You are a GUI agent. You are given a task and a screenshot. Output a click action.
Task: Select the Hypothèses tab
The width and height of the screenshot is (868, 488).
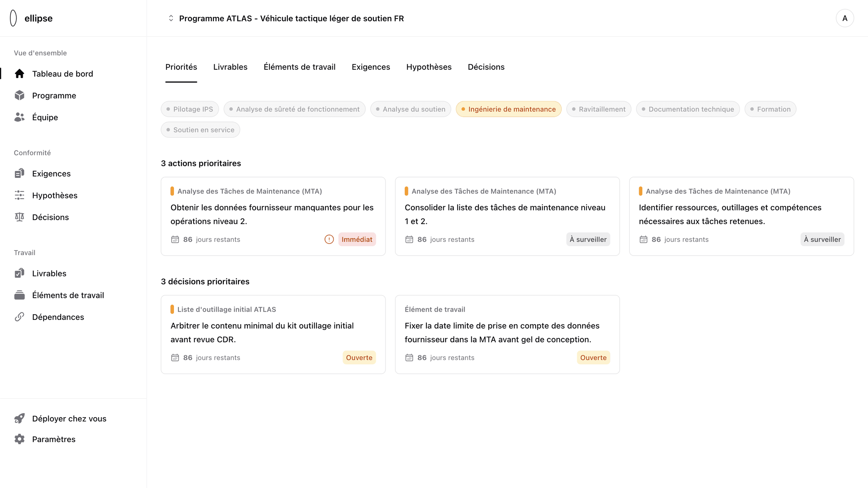click(x=429, y=67)
